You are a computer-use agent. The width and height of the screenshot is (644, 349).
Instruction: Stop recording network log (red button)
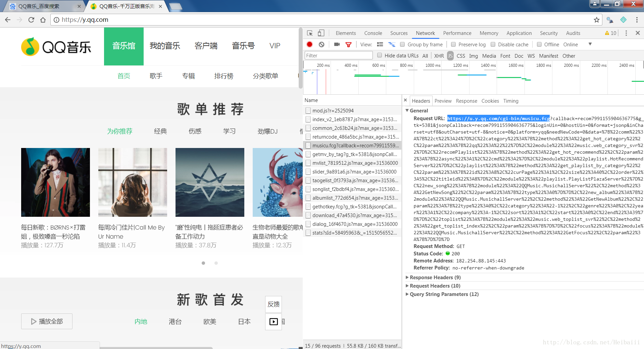click(x=309, y=44)
